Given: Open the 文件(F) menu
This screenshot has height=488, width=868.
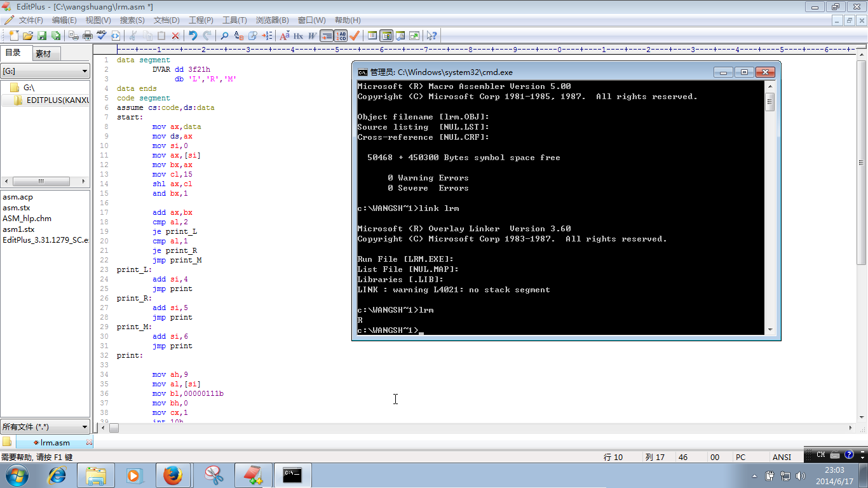Looking at the screenshot, I should click(x=31, y=20).
